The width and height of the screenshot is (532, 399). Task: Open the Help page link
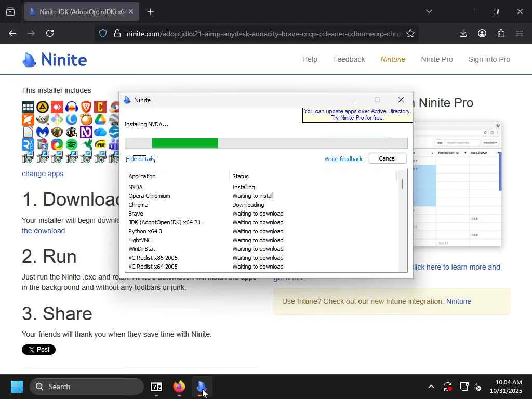click(310, 59)
